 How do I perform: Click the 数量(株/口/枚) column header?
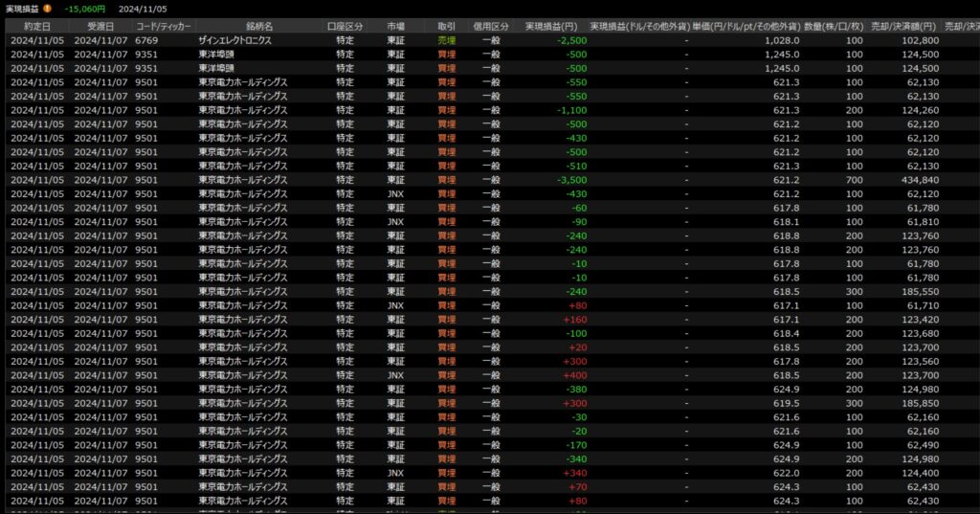point(835,26)
